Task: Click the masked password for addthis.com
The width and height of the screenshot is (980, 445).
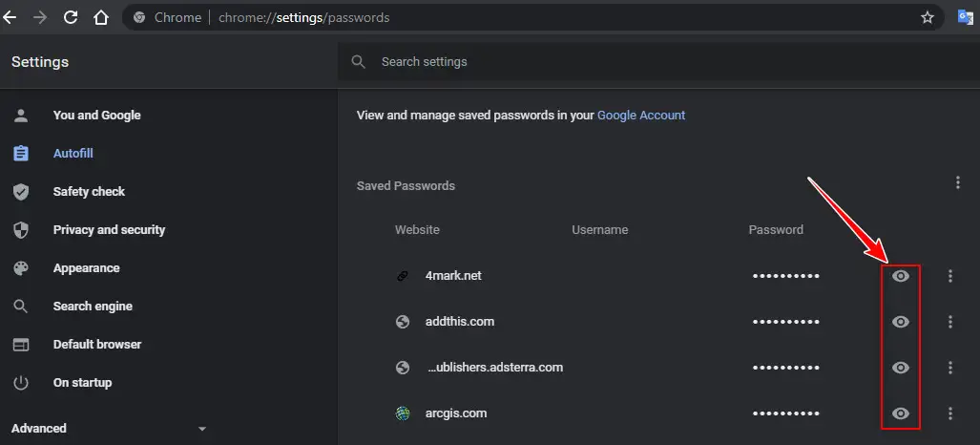Action: tap(785, 322)
